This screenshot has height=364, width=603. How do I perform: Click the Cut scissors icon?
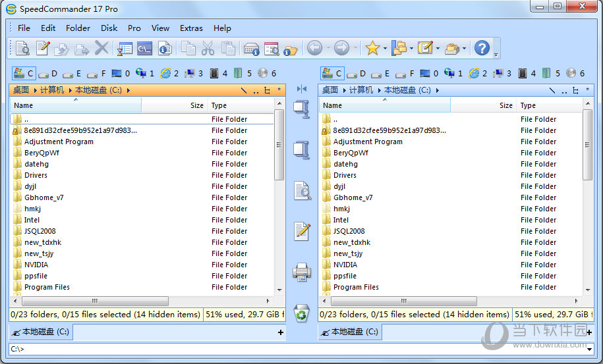208,49
